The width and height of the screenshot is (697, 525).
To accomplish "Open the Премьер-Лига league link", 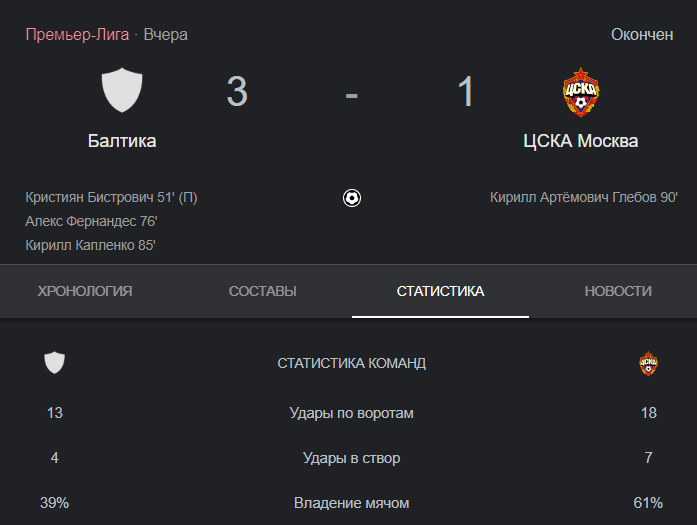I will 77,35.
